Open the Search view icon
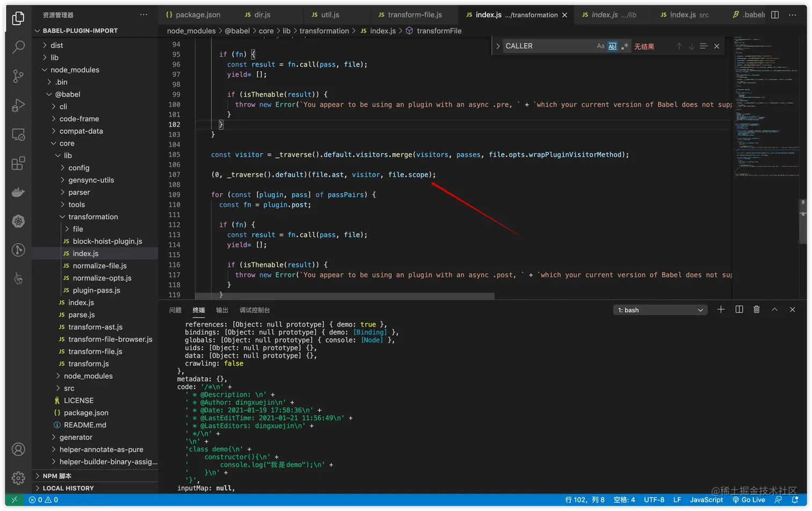Viewport: 812px width, 511px height. coord(18,47)
